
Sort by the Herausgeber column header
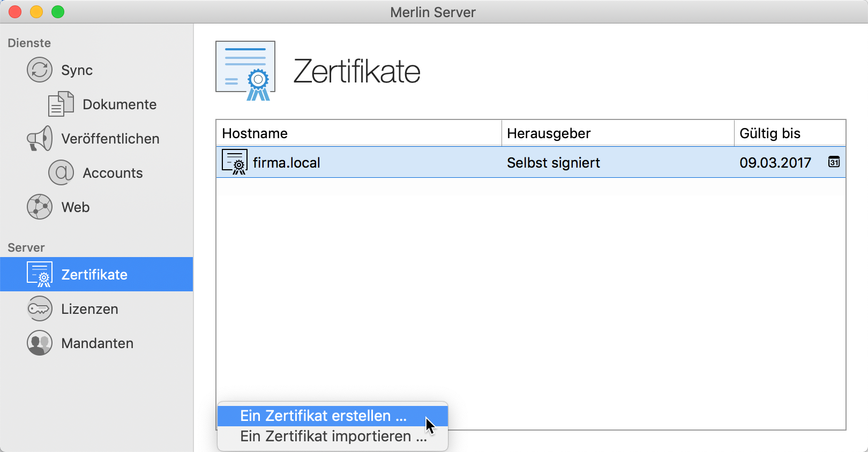[617, 133]
